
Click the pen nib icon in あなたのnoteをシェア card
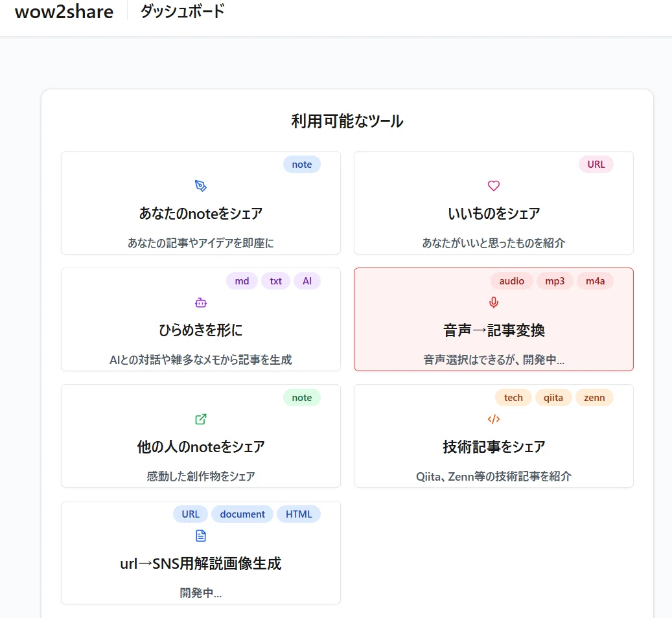pyautogui.click(x=201, y=185)
